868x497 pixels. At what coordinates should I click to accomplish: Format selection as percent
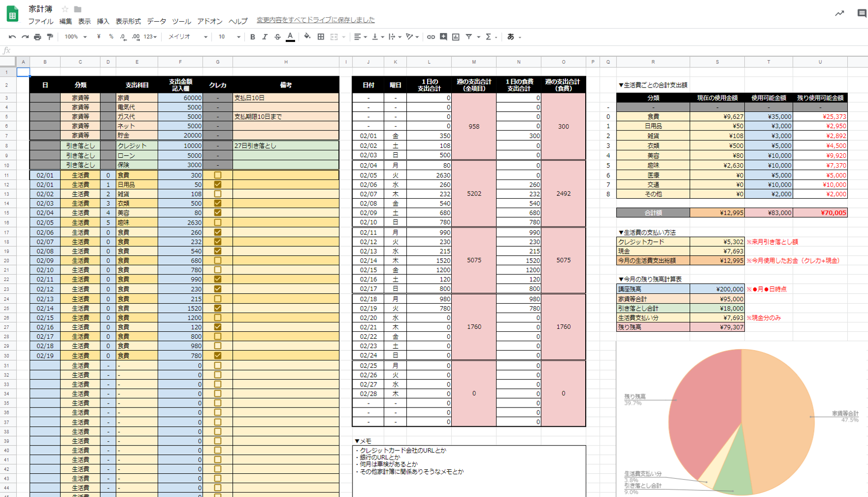(111, 37)
